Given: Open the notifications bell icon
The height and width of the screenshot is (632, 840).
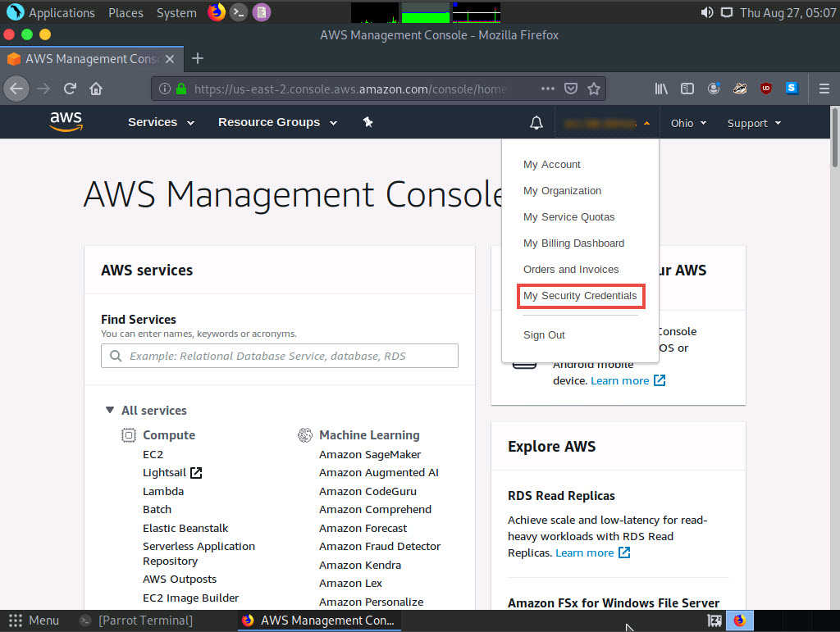Looking at the screenshot, I should click(536, 123).
